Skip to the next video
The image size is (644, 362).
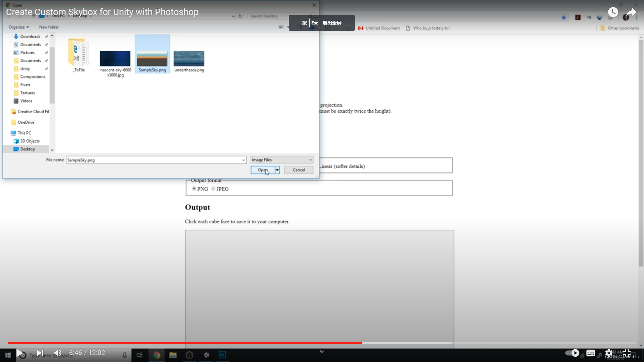[40, 353]
